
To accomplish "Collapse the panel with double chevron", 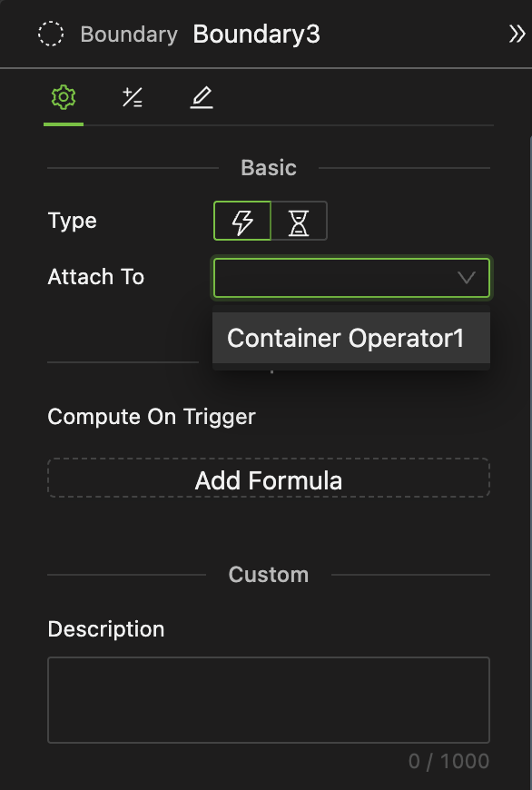I will 517,35.
